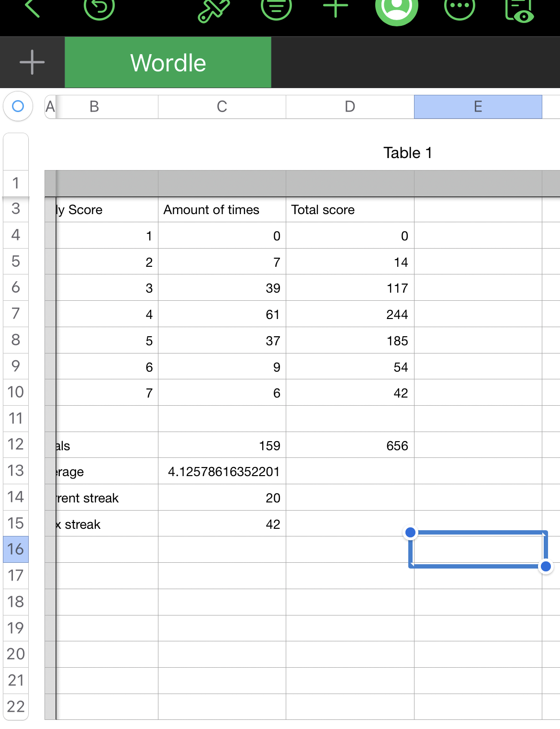Select the "als" totals label cell
Image resolution: width=560 pixels, height=729 pixels.
point(107,445)
